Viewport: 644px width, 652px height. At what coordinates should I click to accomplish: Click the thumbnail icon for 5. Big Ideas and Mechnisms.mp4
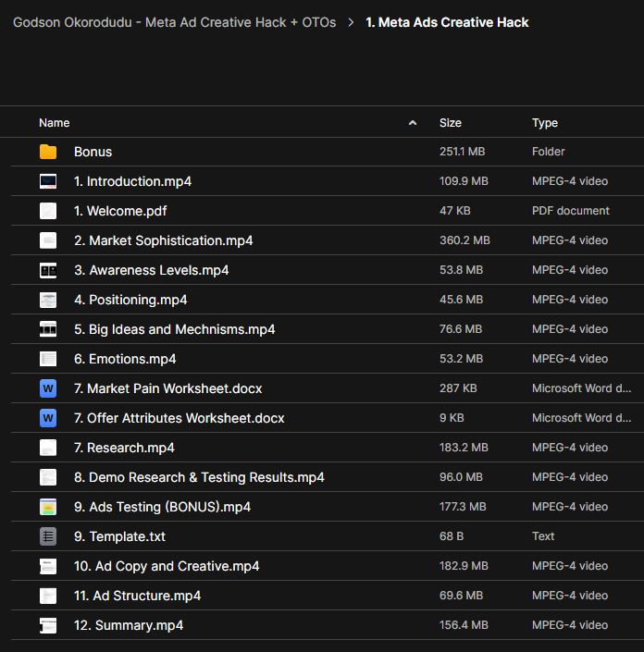click(x=48, y=329)
